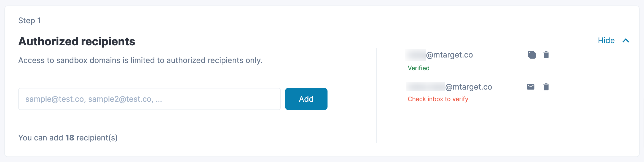The image size is (644, 162).
Task: Click the blurred username of unverified recipient
Action: tap(425, 87)
